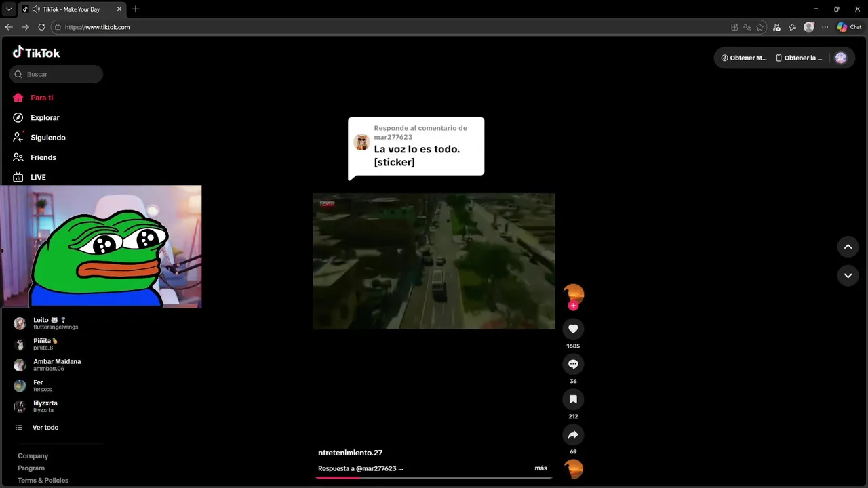868x488 pixels.
Task: Open the media control music icon
Action: click(776, 27)
